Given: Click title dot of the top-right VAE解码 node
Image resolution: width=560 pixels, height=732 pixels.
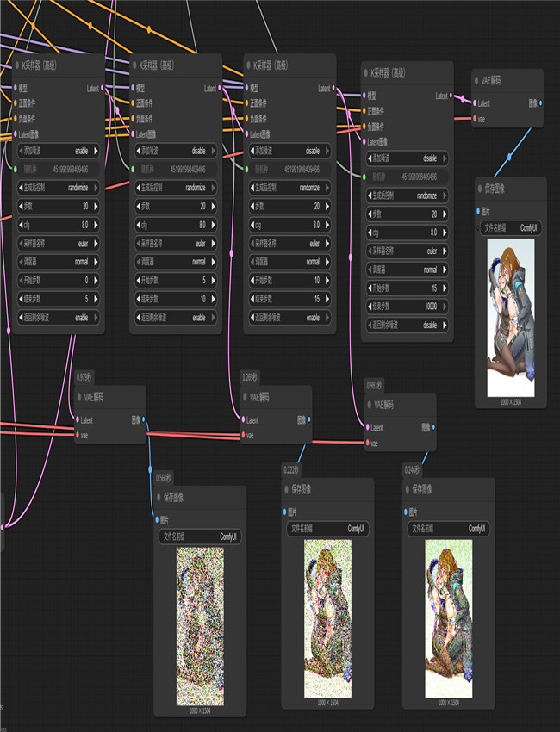Looking at the screenshot, I should 476,81.
